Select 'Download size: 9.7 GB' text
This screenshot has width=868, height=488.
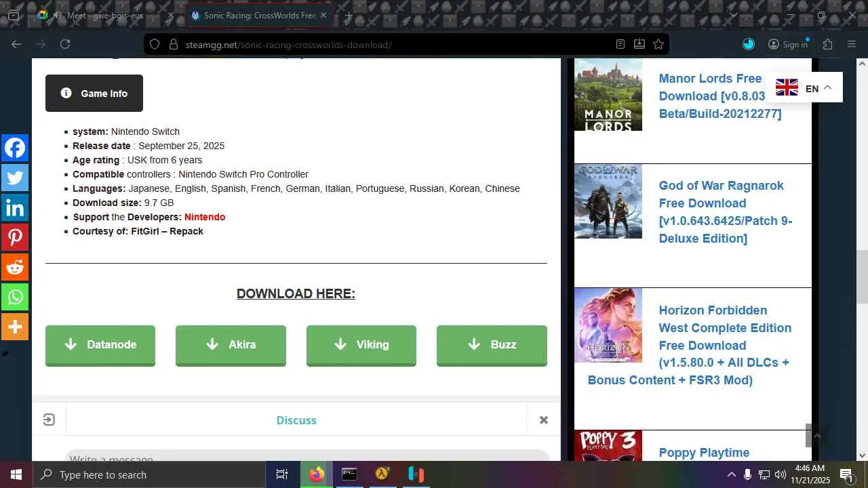(123, 203)
